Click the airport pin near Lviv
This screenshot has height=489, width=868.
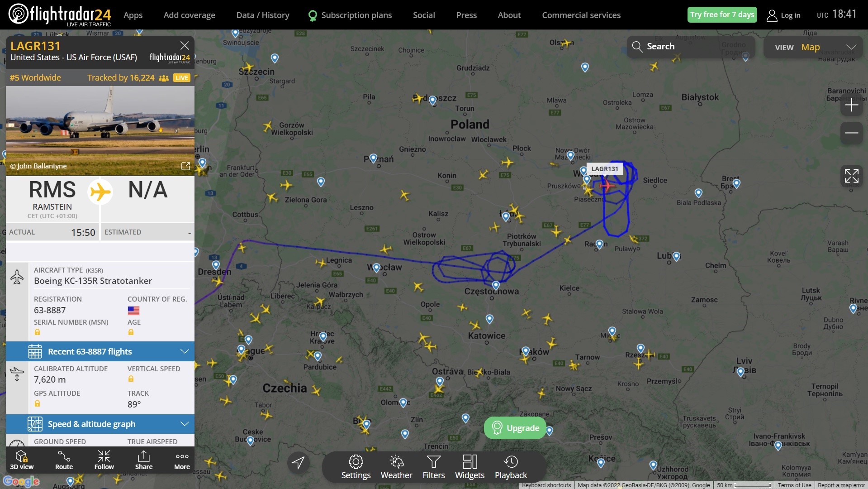tap(740, 372)
